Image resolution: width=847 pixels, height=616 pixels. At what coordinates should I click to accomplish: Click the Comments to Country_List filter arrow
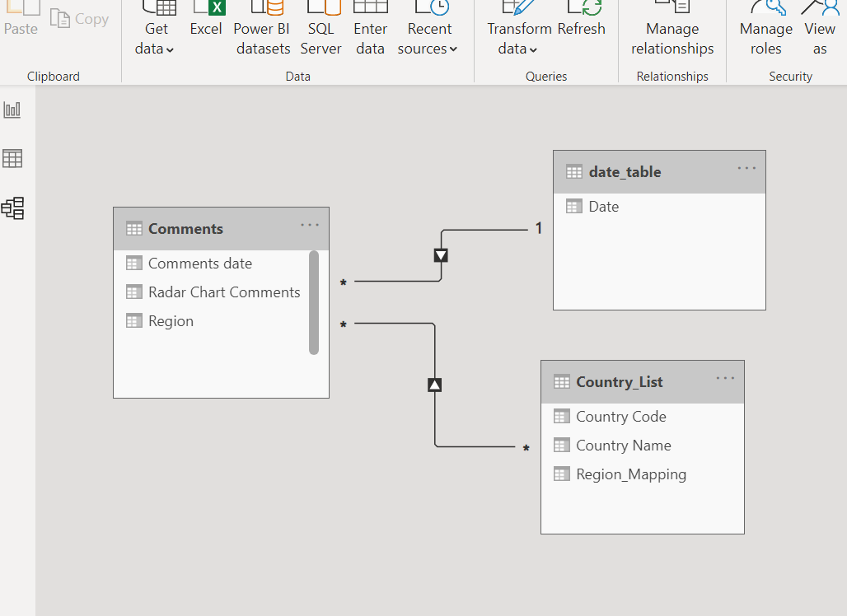tap(435, 385)
